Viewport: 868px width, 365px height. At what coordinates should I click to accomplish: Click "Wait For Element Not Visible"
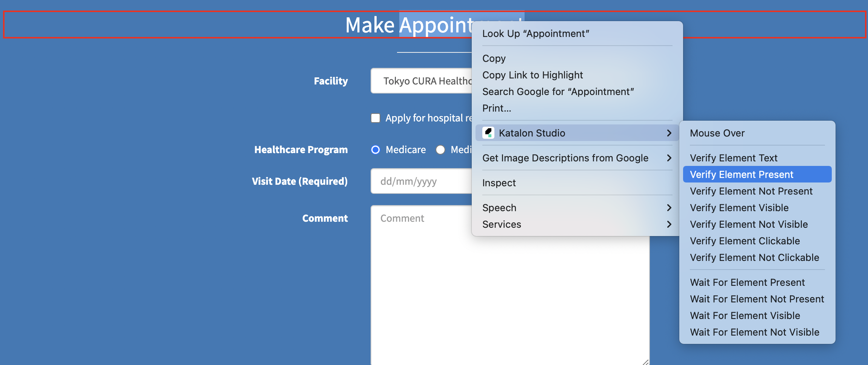tap(754, 332)
